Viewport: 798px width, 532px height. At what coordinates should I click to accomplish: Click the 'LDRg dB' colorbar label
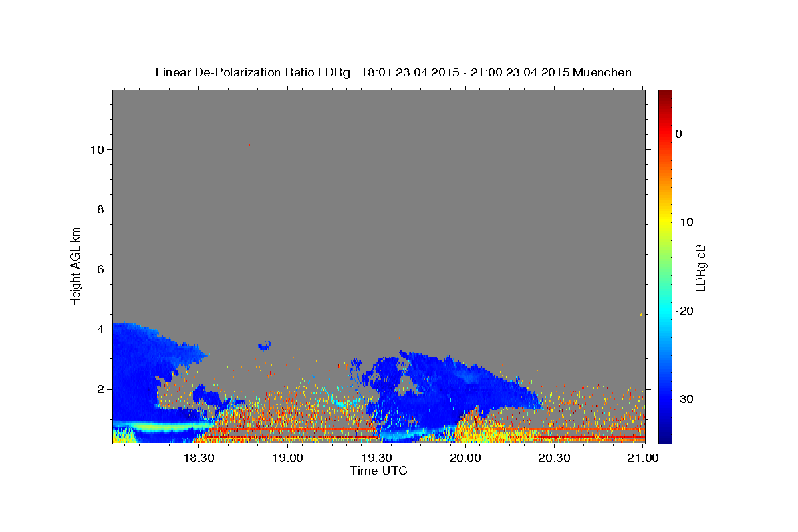tap(700, 267)
